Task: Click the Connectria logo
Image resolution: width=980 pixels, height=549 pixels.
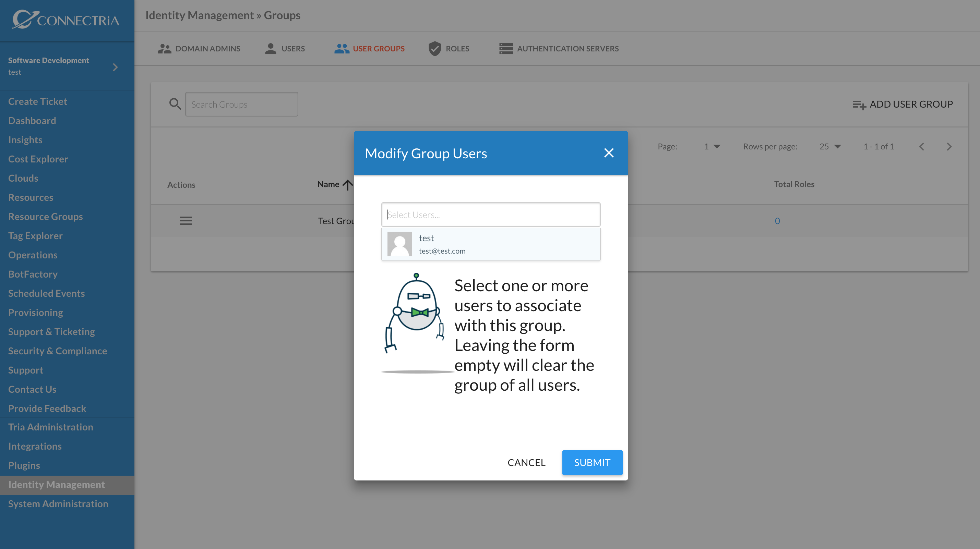Action: (x=65, y=20)
